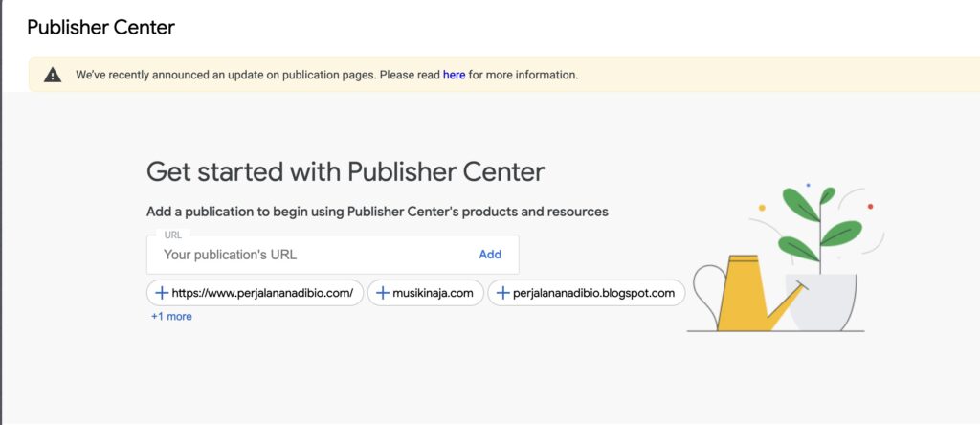Click 'Get started with Publisher Center' heading
The height and width of the screenshot is (425, 980).
345,172
